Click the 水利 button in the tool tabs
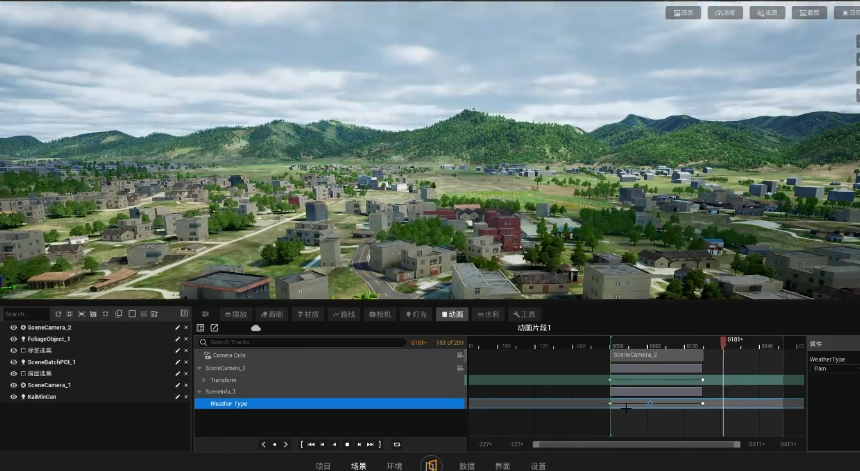 click(x=488, y=314)
